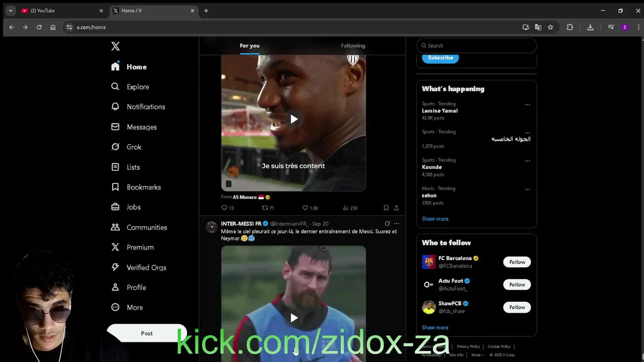Image resolution: width=644 pixels, height=362 pixels.
Task: Open the sehun trending topic
Action: click(x=429, y=196)
